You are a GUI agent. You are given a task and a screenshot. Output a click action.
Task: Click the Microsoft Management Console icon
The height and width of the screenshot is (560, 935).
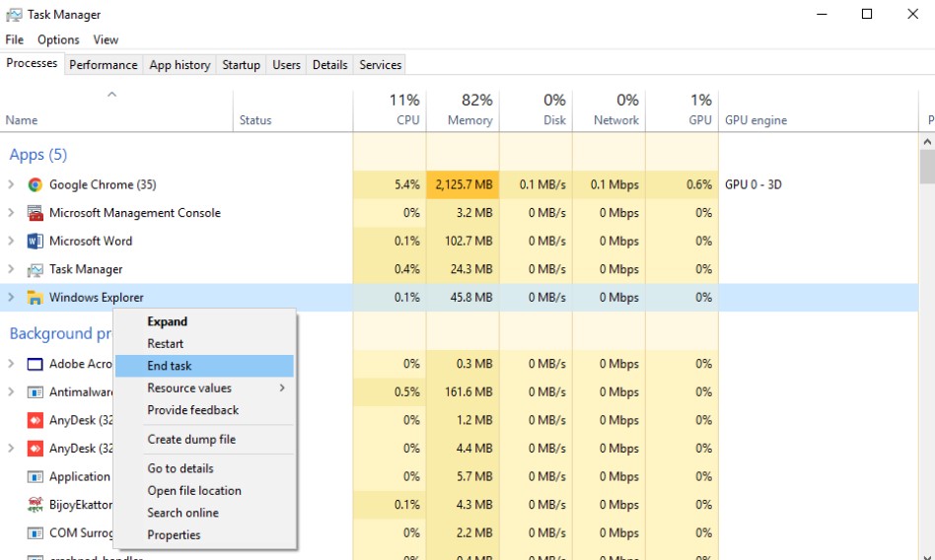tap(36, 213)
